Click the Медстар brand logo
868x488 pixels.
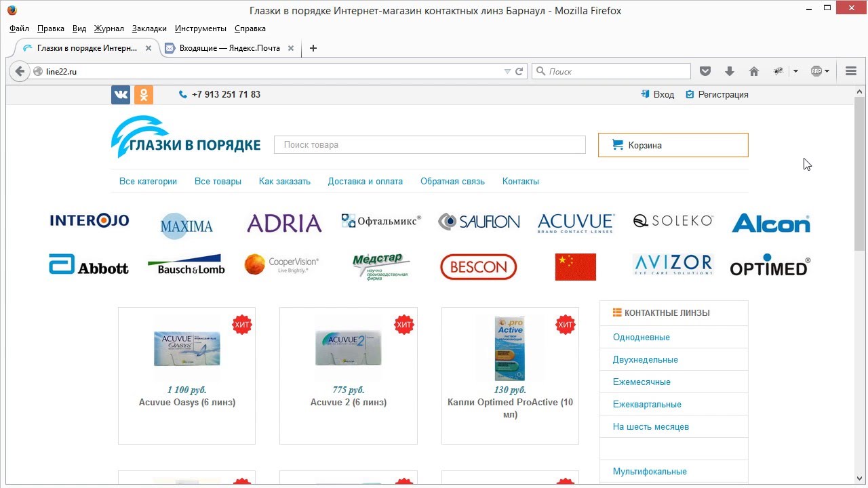pyautogui.click(x=381, y=267)
